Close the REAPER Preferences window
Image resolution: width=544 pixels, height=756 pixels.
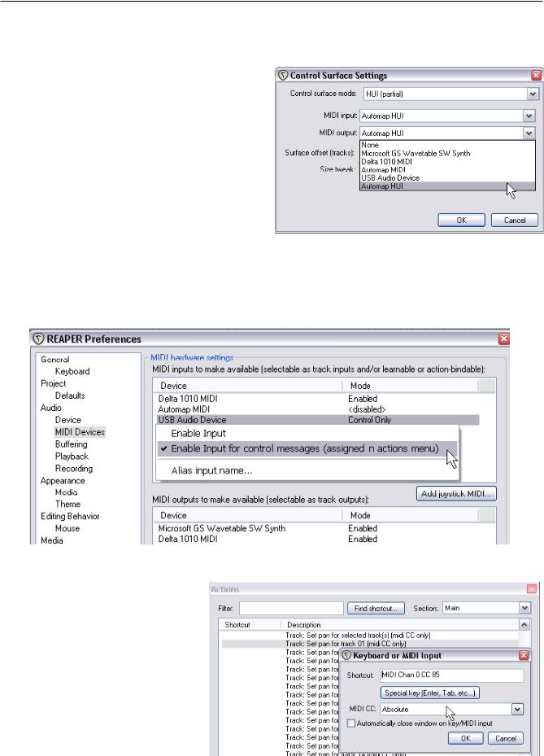pyautogui.click(x=503, y=339)
